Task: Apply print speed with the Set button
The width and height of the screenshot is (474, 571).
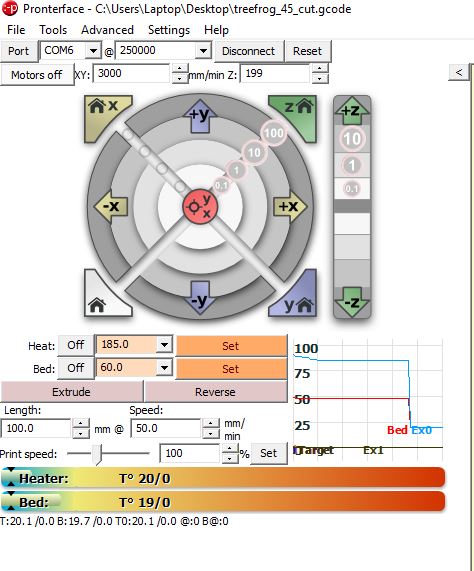Action: tap(269, 453)
